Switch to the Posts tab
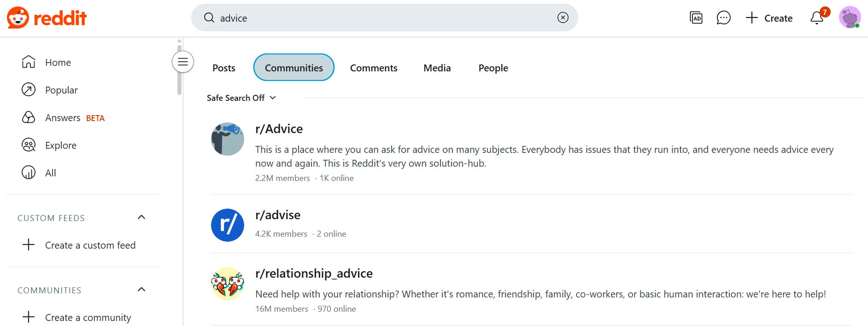The width and height of the screenshot is (868, 326). [x=224, y=68]
